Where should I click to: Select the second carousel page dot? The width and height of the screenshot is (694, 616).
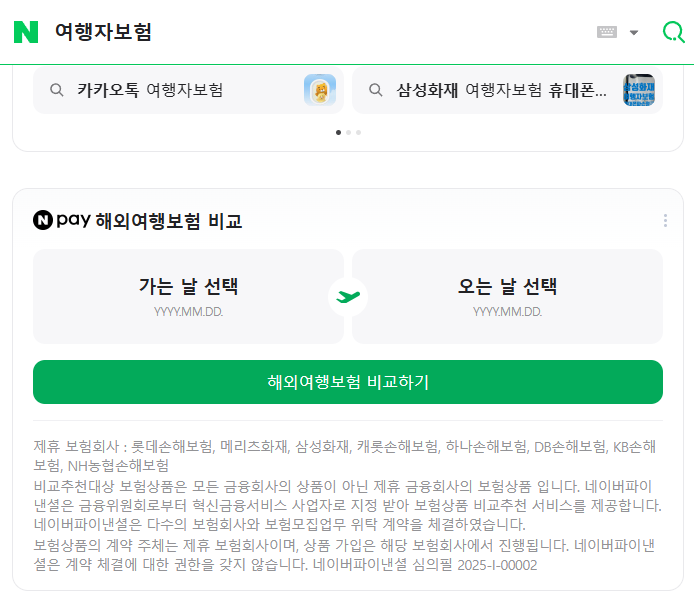pos(348,132)
